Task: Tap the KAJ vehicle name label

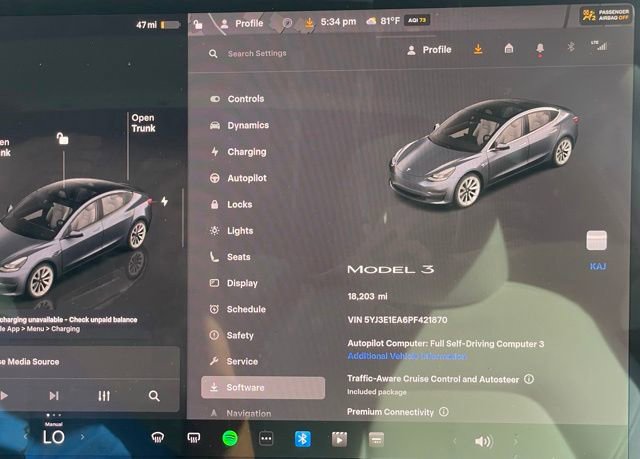Action: click(598, 266)
